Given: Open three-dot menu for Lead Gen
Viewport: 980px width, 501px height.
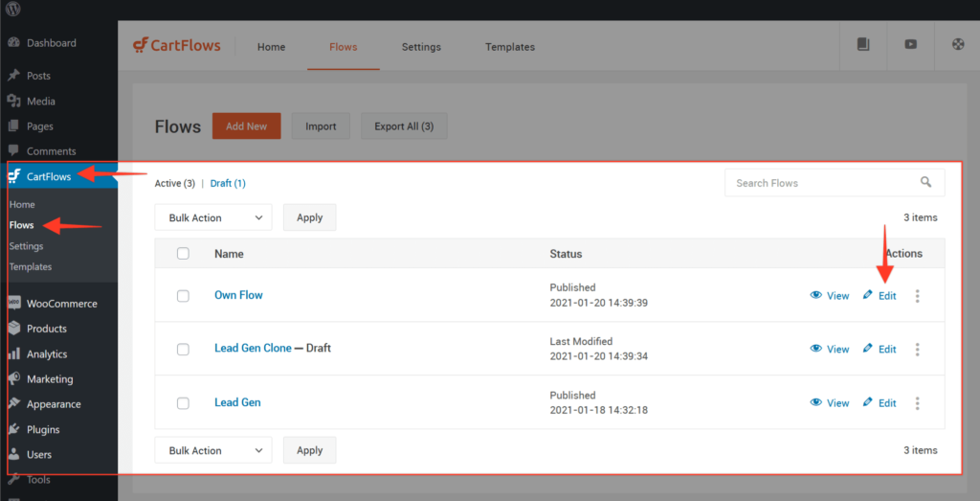Looking at the screenshot, I should pos(917,403).
